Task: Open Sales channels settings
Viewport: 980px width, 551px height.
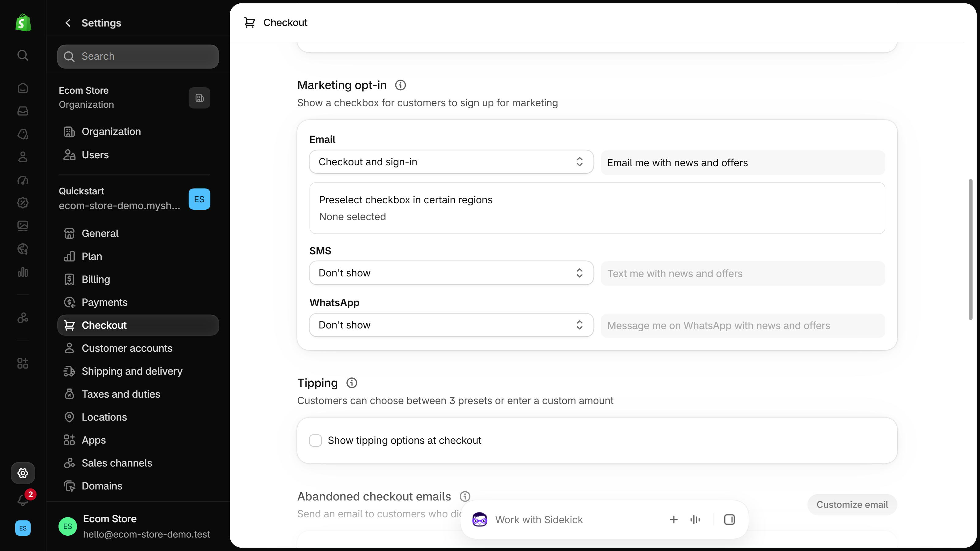Action: click(138, 463)
